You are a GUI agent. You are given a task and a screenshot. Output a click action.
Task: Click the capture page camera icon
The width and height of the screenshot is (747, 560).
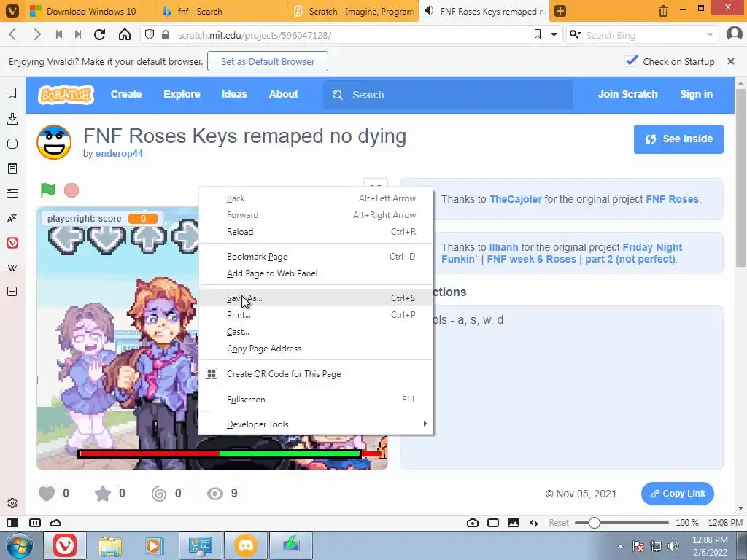(473, 523)
